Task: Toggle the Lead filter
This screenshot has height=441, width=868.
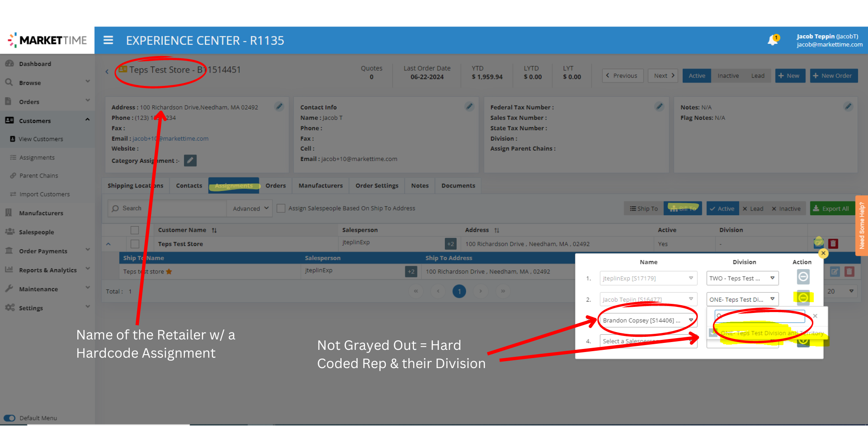Action: [753, 208]
